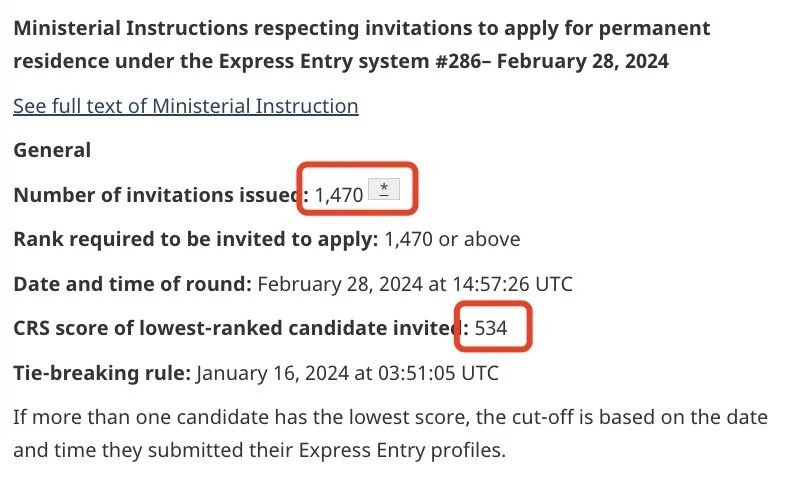Click the "CRS score of lowest-ranked candidate" label
This screenshot has width=788, height=486.
tap(235, 328)
